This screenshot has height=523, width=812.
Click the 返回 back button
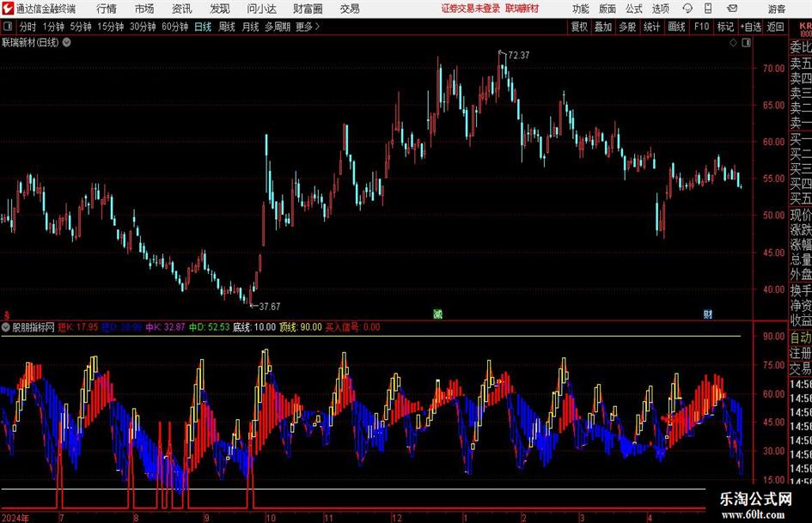click(x=775, y=27)
